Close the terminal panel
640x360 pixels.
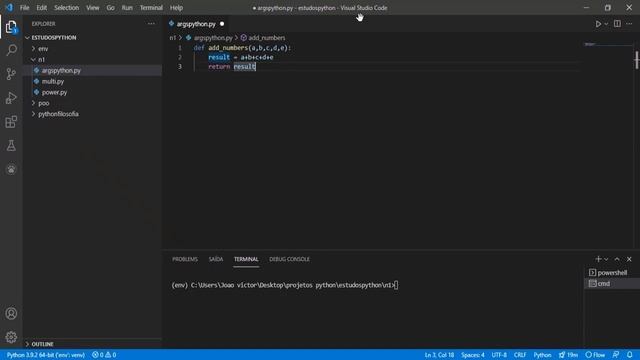click(629, 259)
